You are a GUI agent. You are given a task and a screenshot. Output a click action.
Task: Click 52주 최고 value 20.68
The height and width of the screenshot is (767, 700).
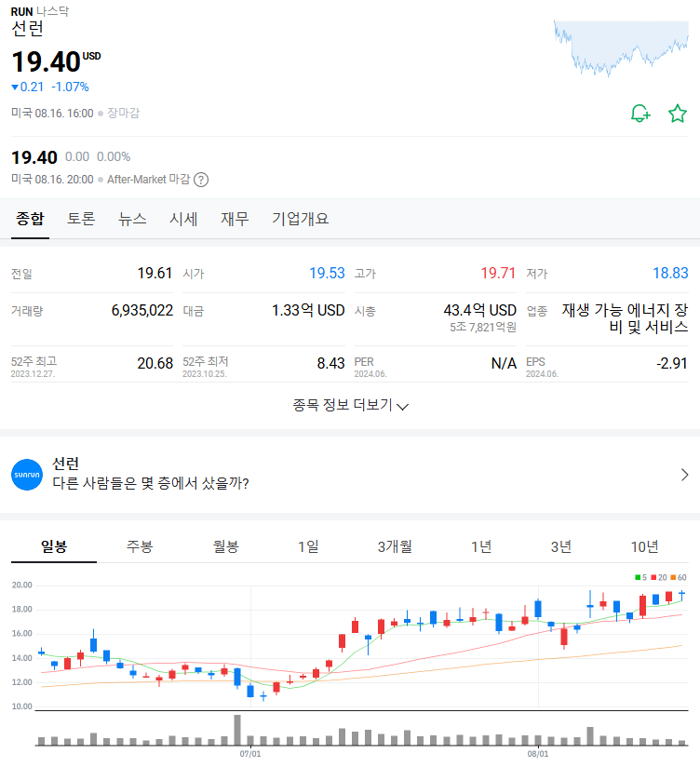point(155,363)
